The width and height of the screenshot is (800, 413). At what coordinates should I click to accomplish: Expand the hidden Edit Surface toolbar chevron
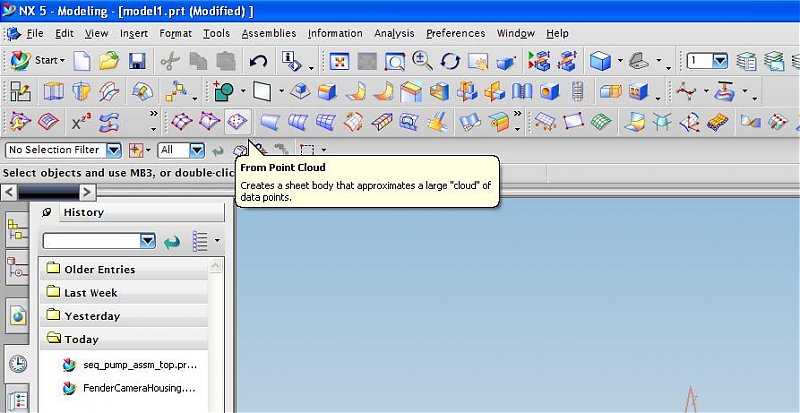(153, 116)
